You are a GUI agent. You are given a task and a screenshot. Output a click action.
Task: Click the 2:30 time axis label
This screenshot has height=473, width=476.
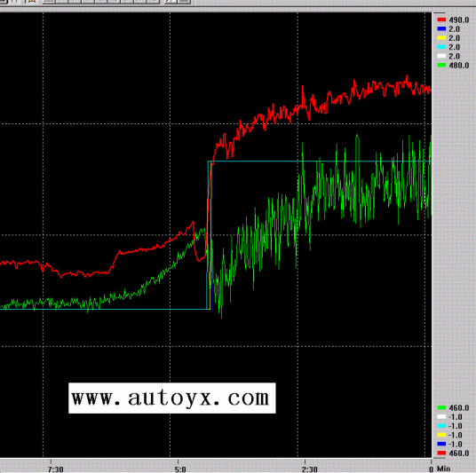310,469
